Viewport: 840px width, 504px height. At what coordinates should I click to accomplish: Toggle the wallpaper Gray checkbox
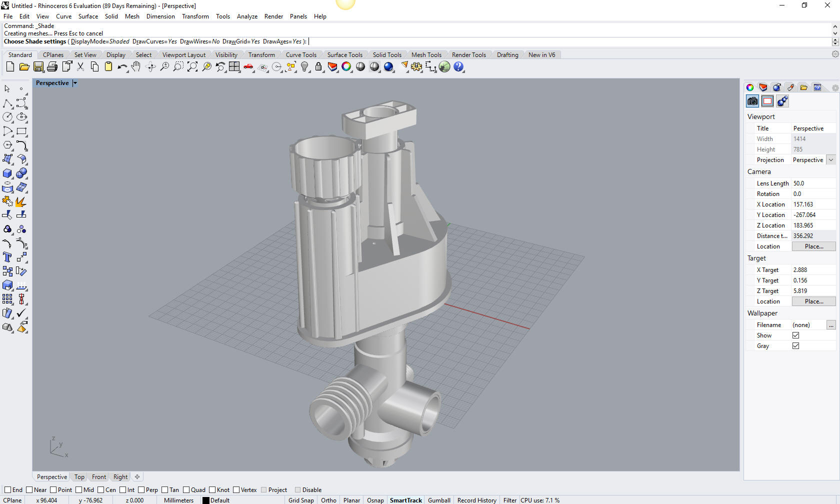coord(795,346)
